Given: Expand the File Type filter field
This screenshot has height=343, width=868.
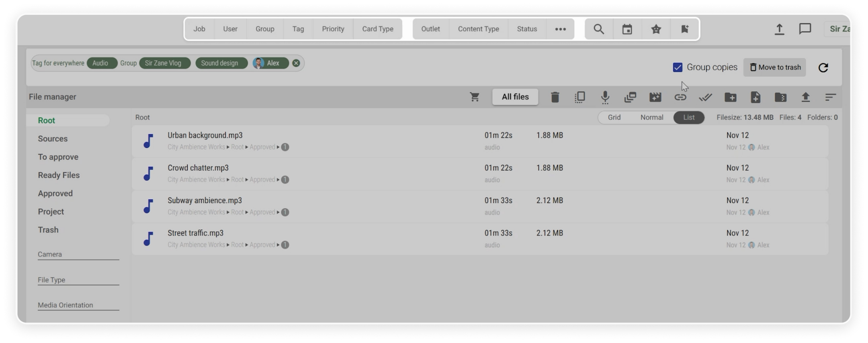Looking at the screenshot, I should point(78,280).
